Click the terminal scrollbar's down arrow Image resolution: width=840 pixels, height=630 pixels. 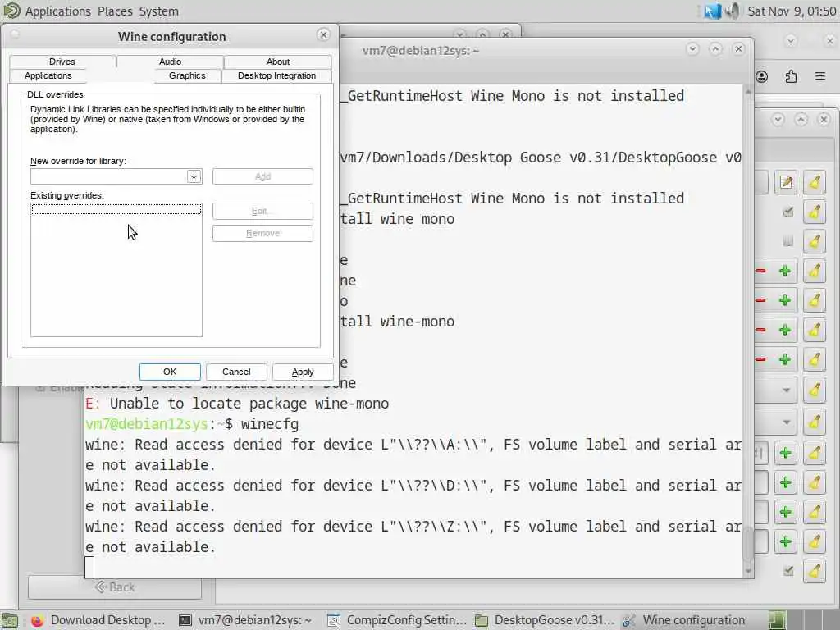tap(748, 572)
